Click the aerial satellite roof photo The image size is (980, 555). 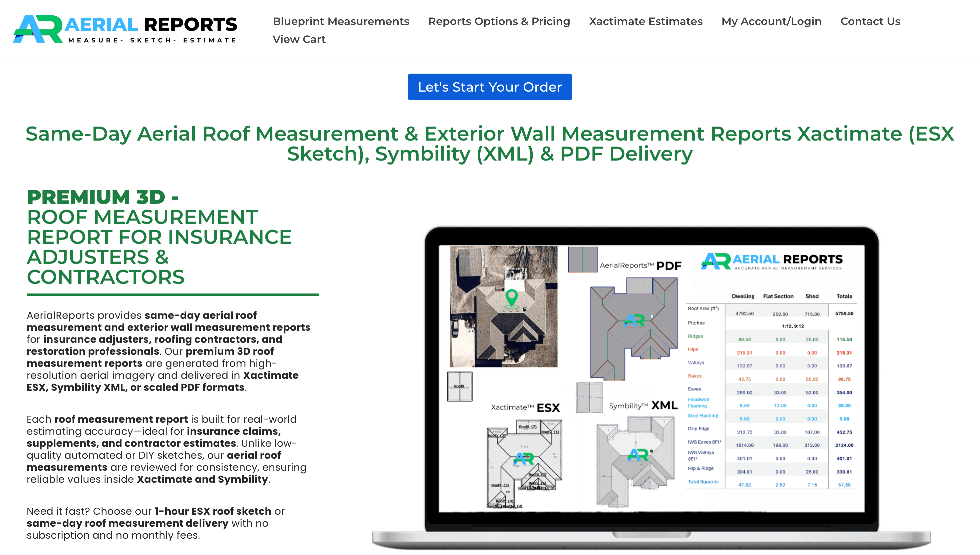tap(503, 306)
